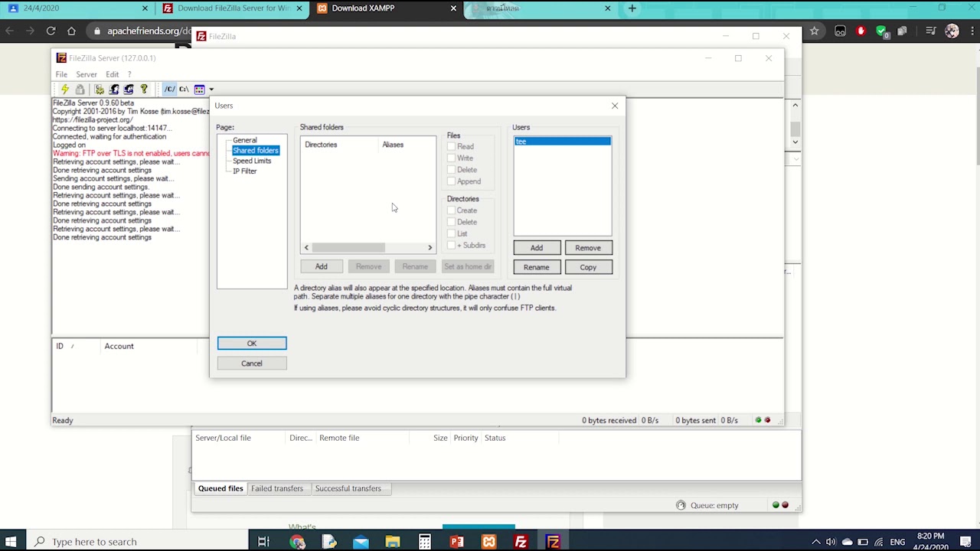Click the user list sorting grid icon
980x551 pixels.
(199, 90)
